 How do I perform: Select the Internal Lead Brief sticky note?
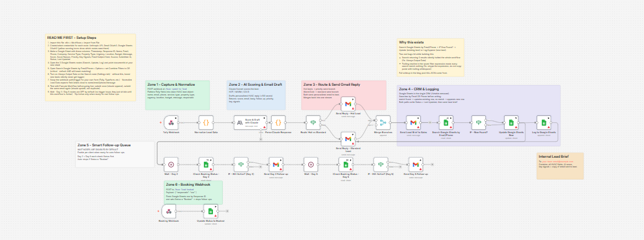tap(560, 166)
